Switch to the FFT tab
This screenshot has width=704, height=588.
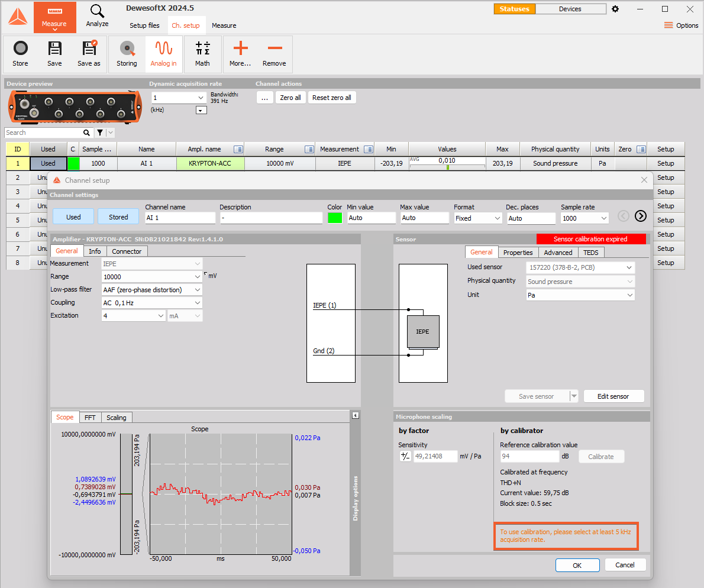90,418
